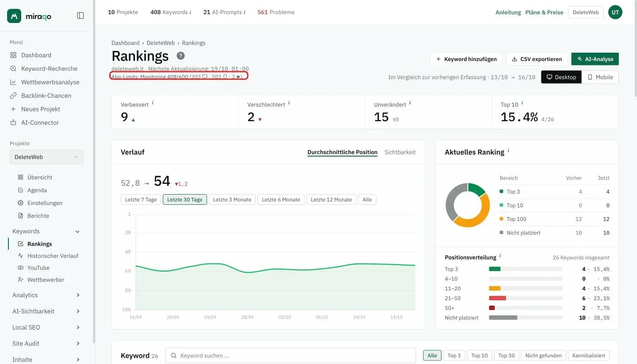Click the DeleteWeb breadcrumb link
The width and height of the screenshot is (637, 364).
pos(161,43)
